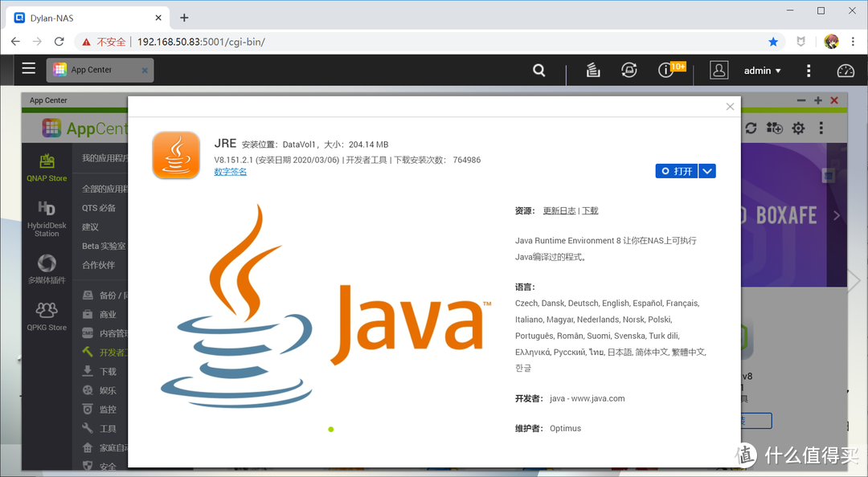Select 娱乐 category in App Center
Screen dimensions: 868x477
[100, 390]
